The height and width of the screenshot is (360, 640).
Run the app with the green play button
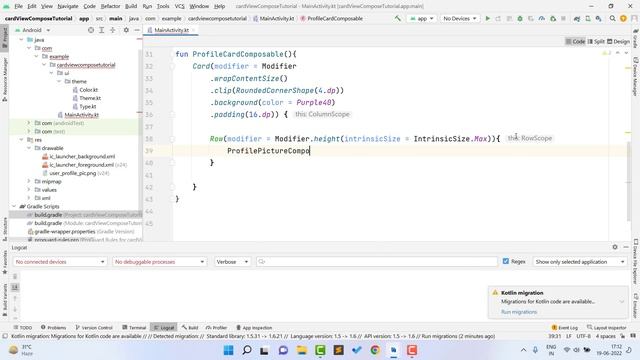pos(487,18)
